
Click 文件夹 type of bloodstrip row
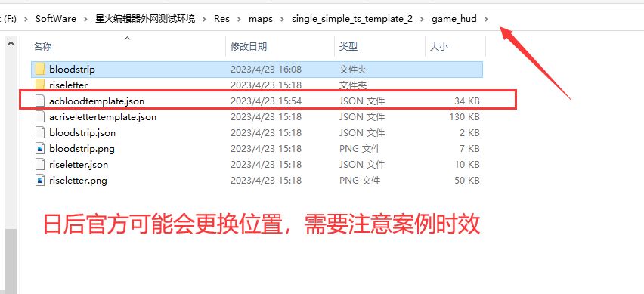coord(353,70)
